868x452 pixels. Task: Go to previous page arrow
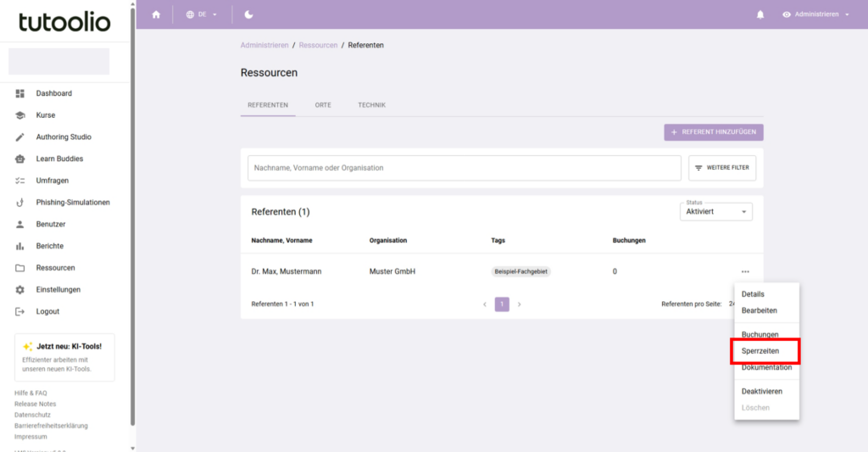485,304
